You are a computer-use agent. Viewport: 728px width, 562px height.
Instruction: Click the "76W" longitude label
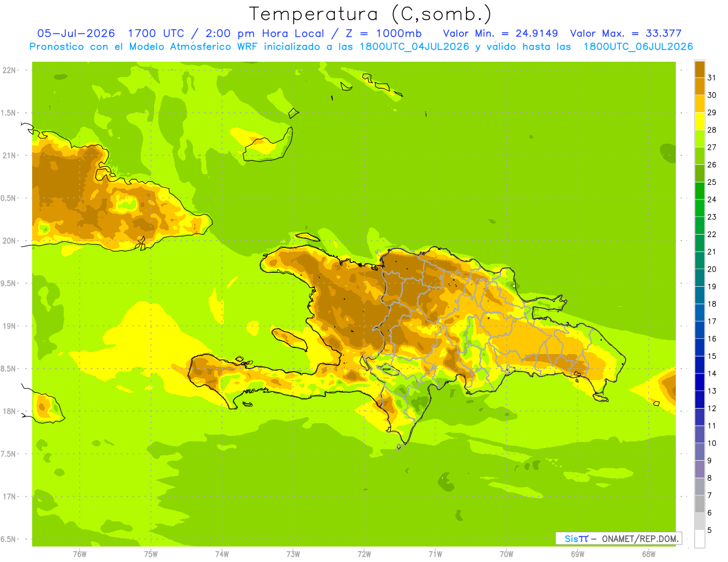tap(79, 554)
